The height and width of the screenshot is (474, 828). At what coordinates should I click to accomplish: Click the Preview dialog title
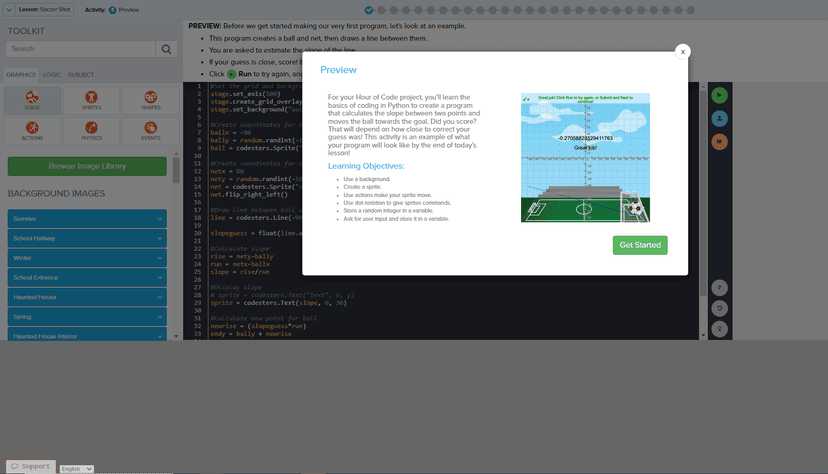click(x=338, y=70)
